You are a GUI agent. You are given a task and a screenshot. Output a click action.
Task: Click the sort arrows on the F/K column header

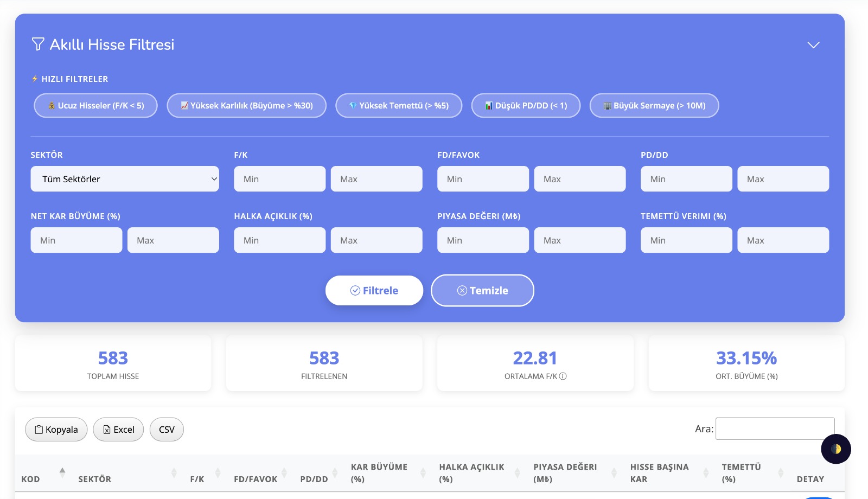[x=216, y=472]
